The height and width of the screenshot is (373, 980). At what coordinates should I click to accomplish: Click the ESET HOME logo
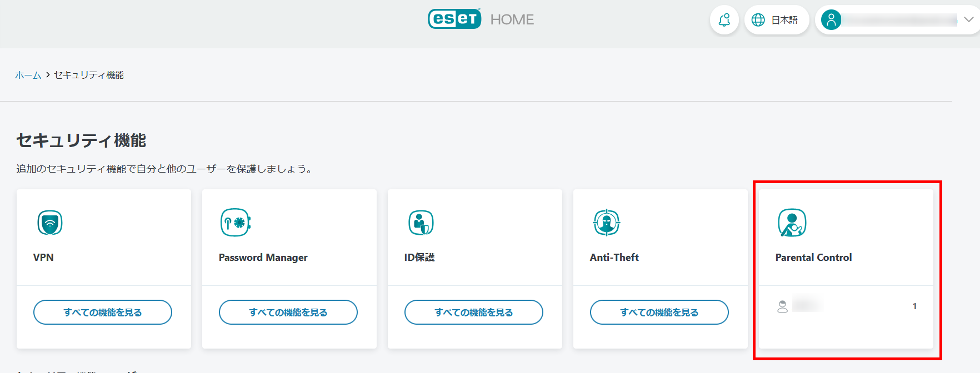click(x=481, y=19)
